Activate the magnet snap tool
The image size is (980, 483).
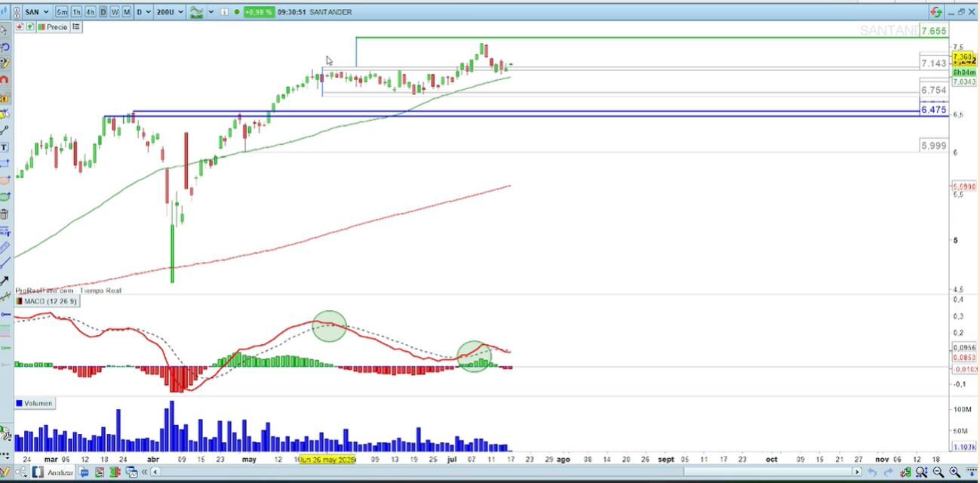point(5,80)
